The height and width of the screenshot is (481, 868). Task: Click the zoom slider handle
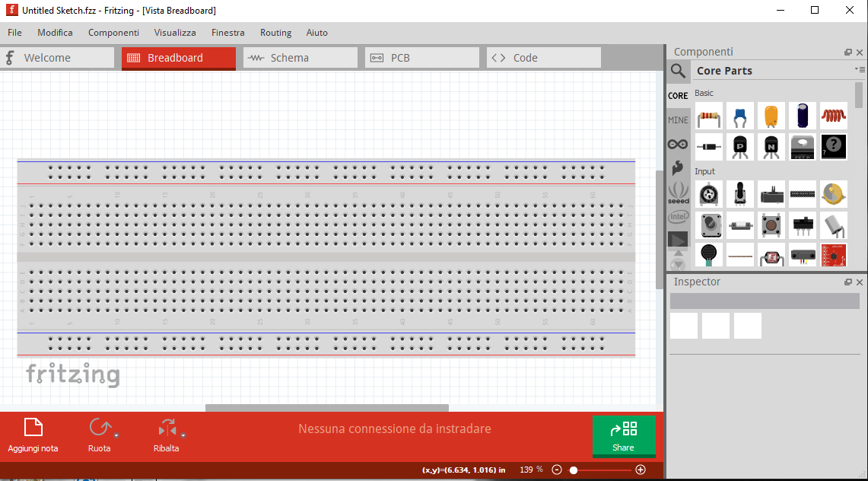[574, 470]
